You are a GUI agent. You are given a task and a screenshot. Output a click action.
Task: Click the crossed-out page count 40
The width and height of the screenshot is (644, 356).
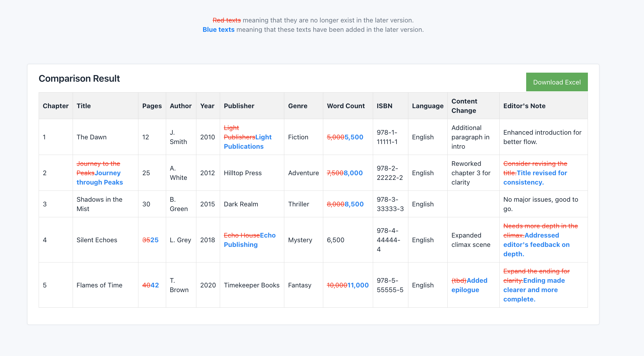pos(147,285)
